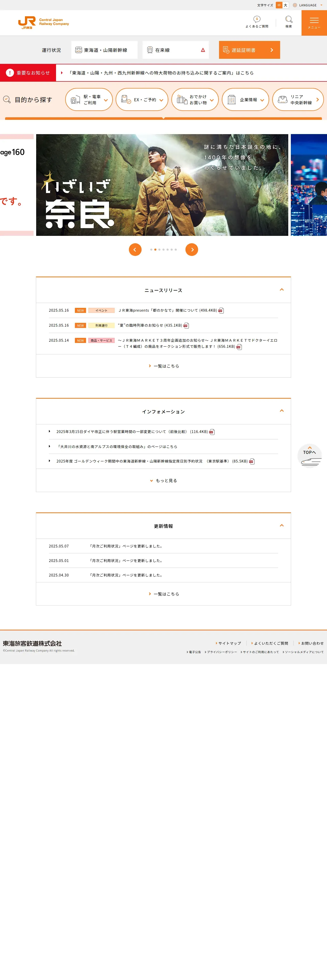Open the LANGUAGE dropdown
The width and height of the screenshot is (327, 980).
(308, 5)
